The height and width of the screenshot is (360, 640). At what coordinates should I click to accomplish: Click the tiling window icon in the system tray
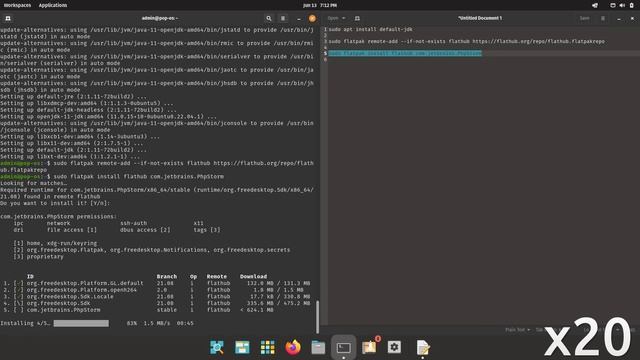coord(613,5)
